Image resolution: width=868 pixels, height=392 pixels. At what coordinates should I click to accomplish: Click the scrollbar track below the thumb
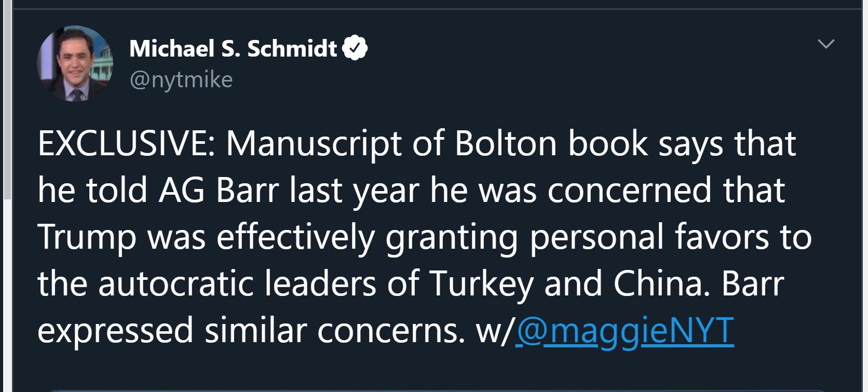point(6,295)
